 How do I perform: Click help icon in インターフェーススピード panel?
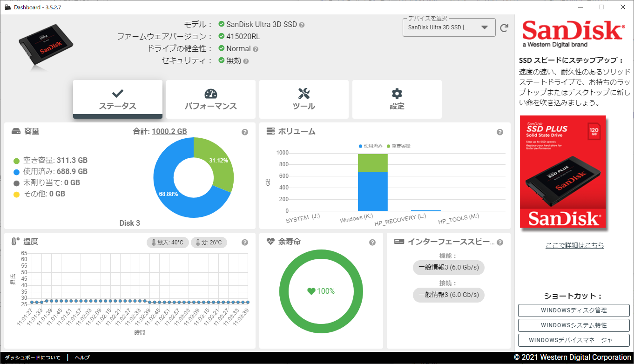coord(500,243)
